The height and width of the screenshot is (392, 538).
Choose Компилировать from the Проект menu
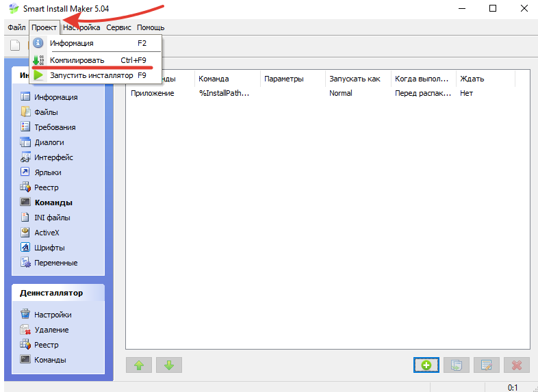tap(96, 60)
